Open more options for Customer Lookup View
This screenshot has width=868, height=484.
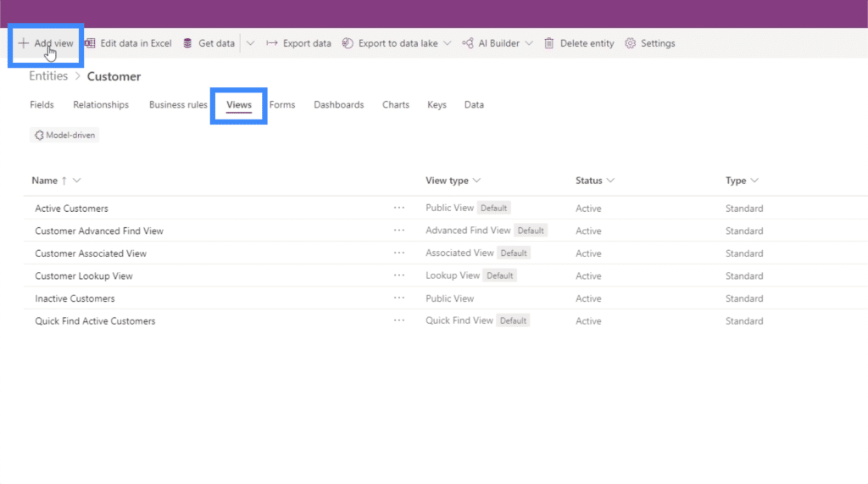pos(399,275)
